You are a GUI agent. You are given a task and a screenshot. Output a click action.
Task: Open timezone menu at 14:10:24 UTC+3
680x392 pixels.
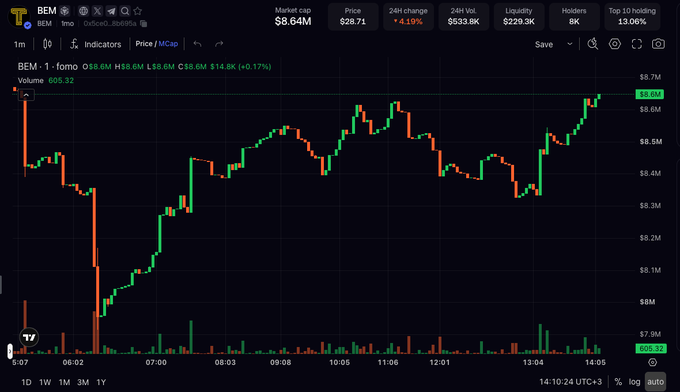(570, 382)
